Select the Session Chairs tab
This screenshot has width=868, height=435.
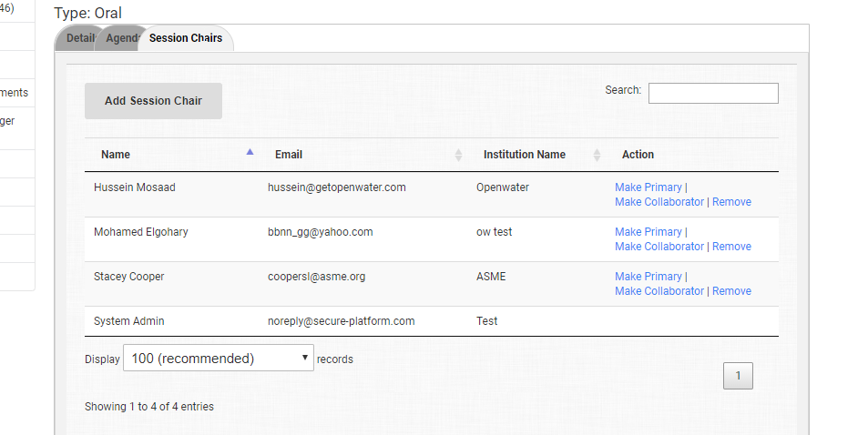coord(186,38)
